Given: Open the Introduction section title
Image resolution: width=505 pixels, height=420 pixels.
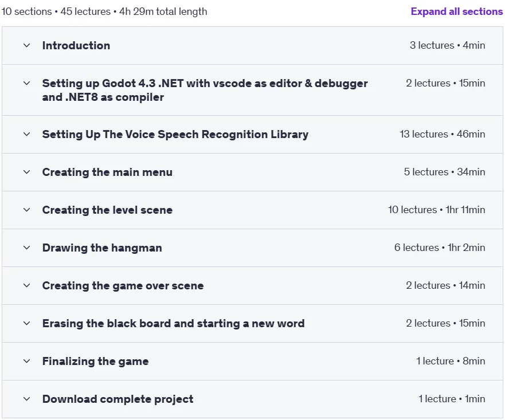Looking at the screenshot, I should click(76, 45).
